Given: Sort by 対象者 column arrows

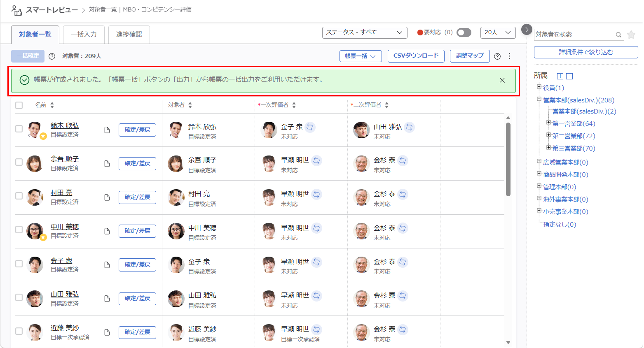Looking at the screenshot, I should coord(190,105).
